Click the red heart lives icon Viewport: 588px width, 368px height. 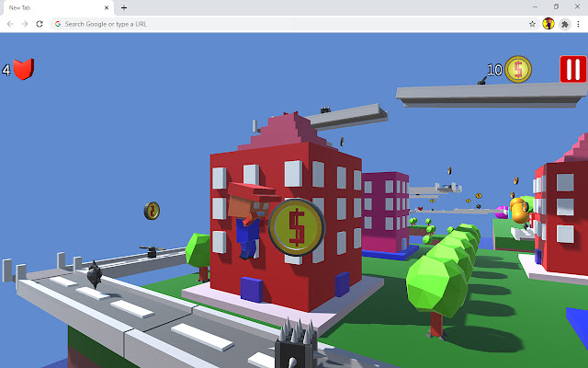tap(24, 69)
